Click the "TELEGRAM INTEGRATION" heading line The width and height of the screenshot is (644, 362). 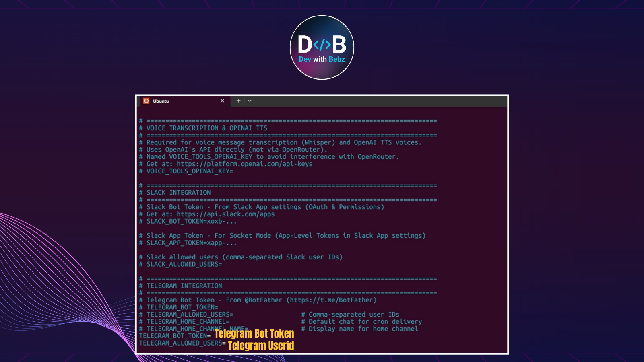pyautogui.click(x=180, y=286)
